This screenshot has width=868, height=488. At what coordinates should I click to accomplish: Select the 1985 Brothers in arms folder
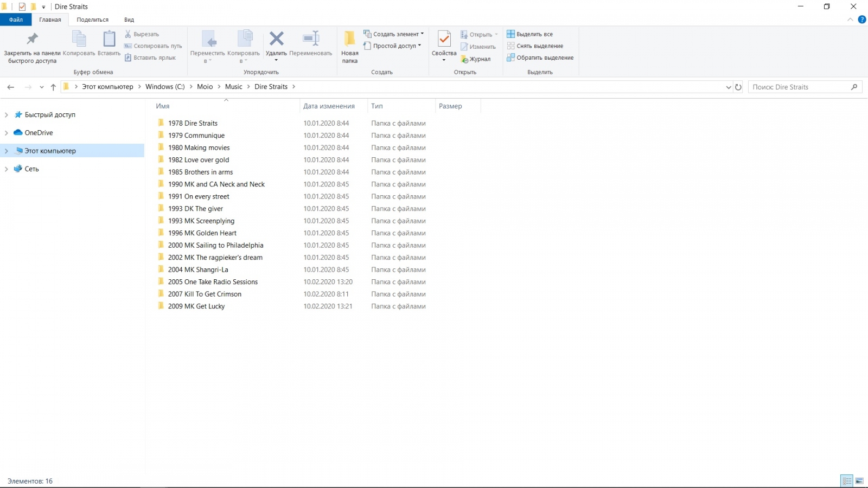point(200,172)
